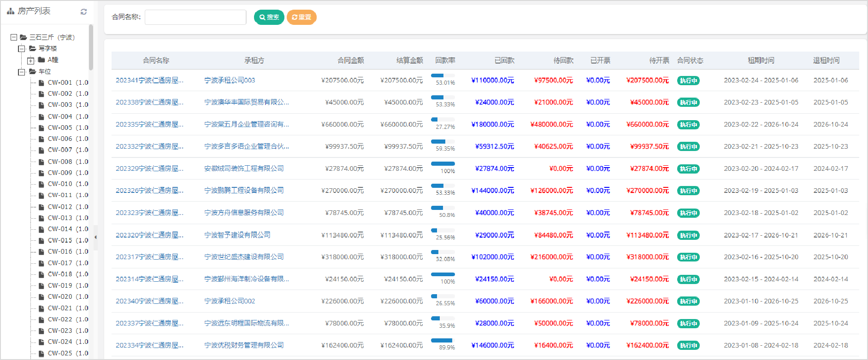Viewport: 868px width, 360px height.
Task: Open tenant link 宁波承租公司003
Action: pyautogui.click(x=230, y=81)
